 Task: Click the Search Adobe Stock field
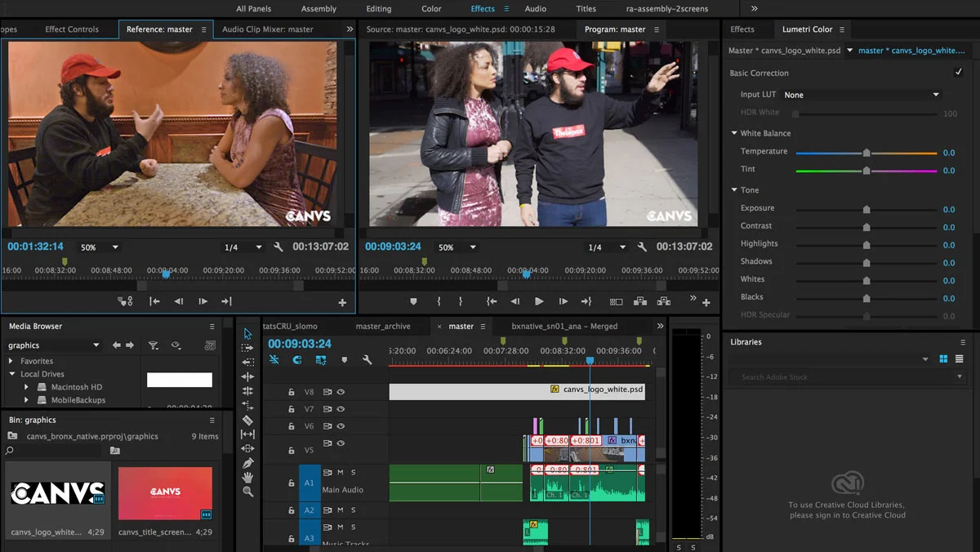click(x=846, y=377)
